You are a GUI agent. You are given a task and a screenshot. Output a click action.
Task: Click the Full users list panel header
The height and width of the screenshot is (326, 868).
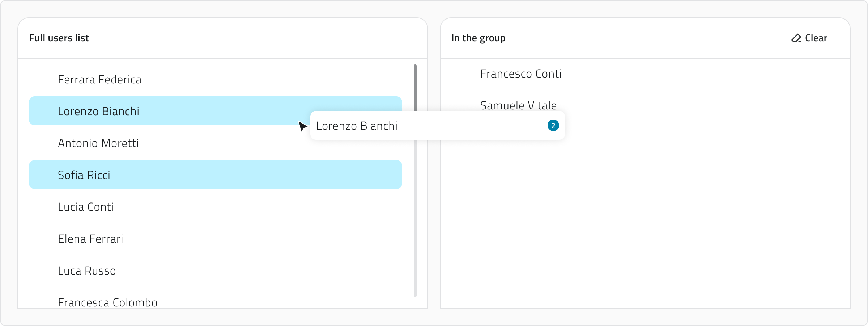(59, 38)
